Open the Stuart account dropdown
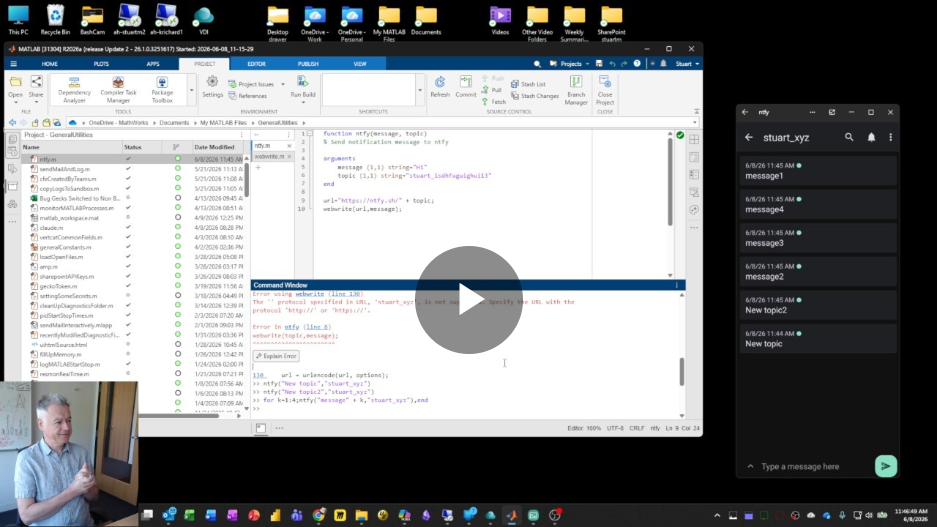 pos(687,64)
